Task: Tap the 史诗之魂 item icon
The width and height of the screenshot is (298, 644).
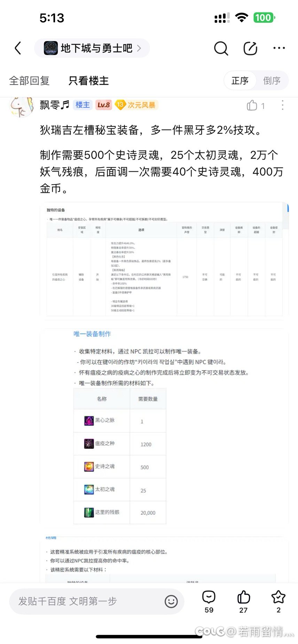Action: (89, 466)
